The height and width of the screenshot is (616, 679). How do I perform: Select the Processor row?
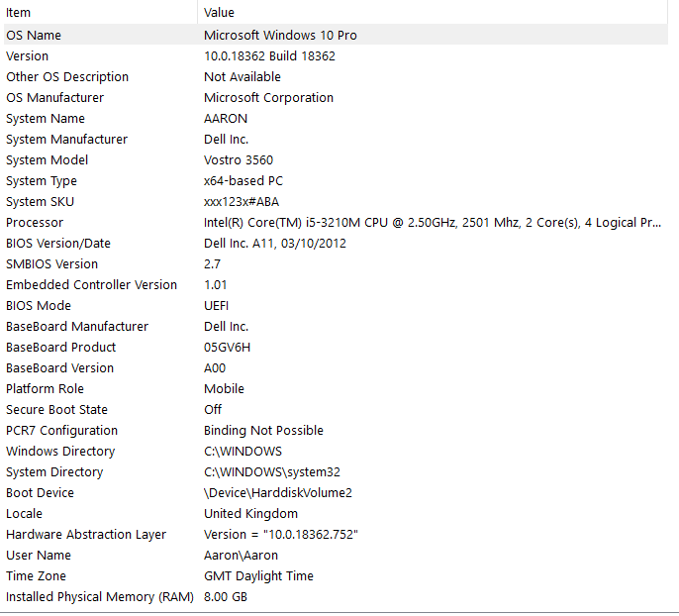point(35,223)
